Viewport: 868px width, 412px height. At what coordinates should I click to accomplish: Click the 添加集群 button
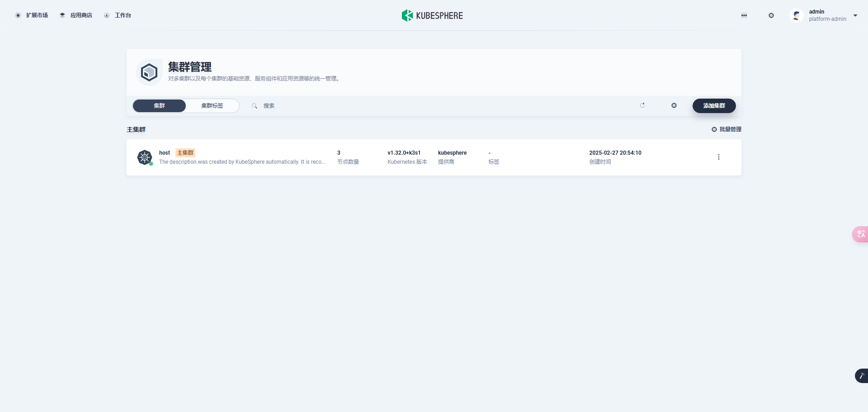714,106
